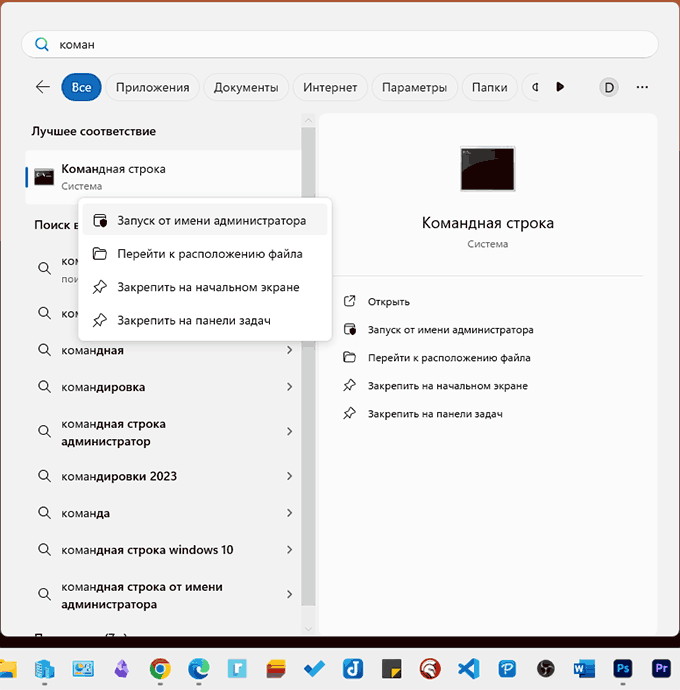
Task: Open OBS Studio taskbar icon
Action: (x=546, y=669)
